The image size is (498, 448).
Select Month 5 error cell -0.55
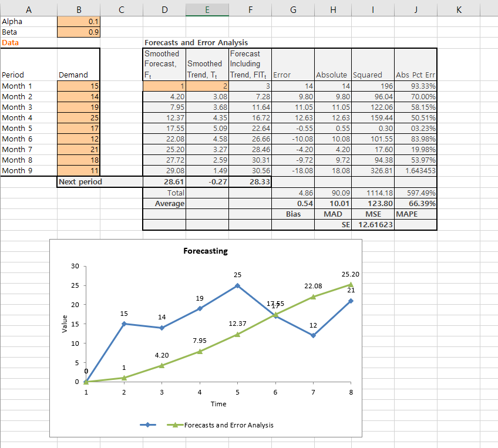(293, 128)
